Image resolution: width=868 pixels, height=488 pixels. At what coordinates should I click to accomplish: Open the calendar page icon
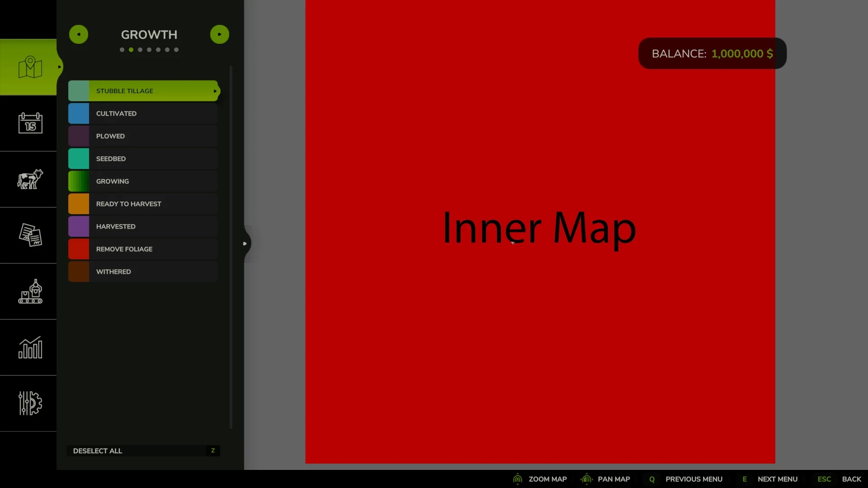30,123
